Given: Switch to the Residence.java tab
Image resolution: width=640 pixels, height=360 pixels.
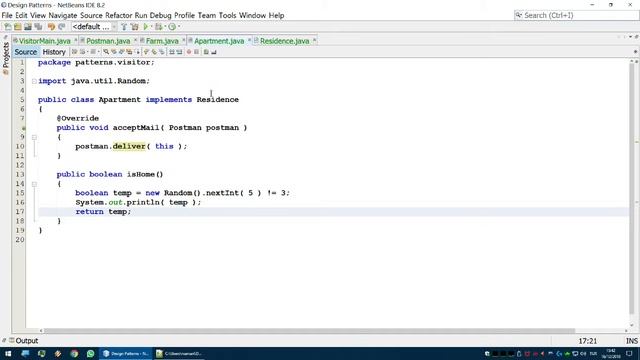Looking at the screenshot, I should pos(284,41).
